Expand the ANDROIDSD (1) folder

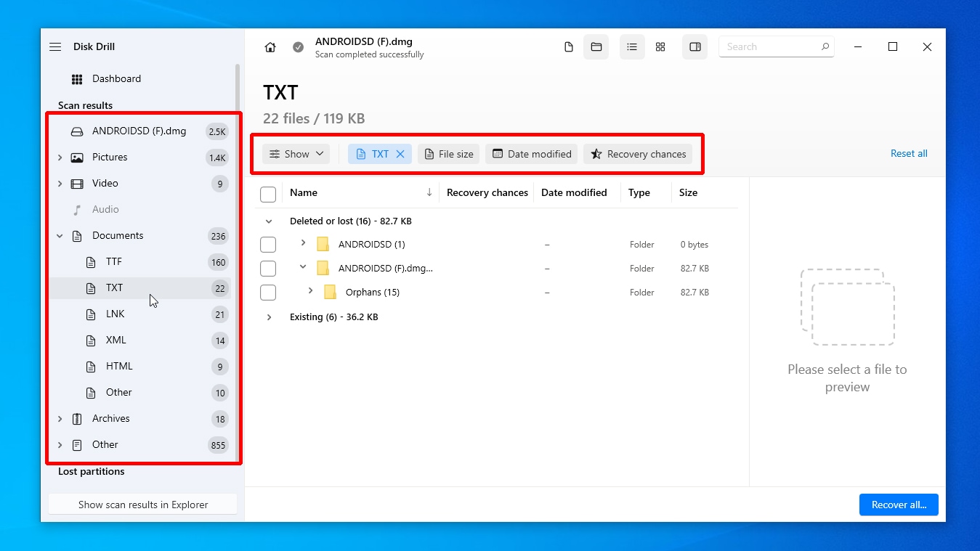[303, 243]
